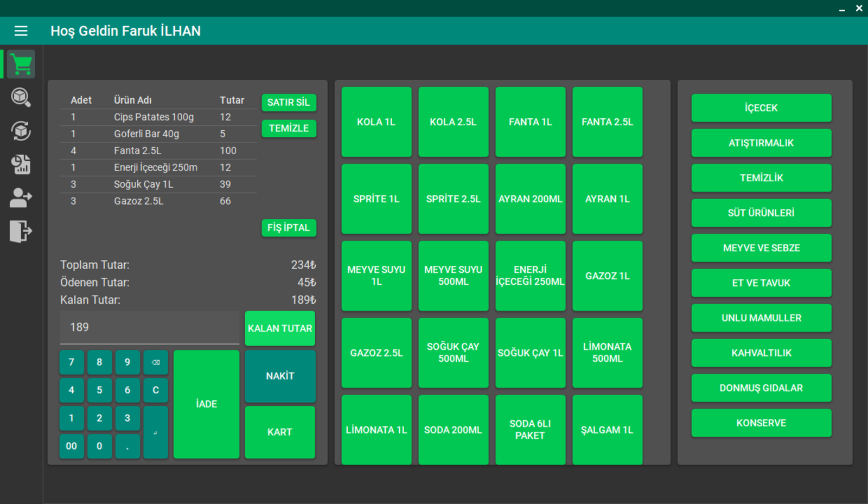
Task: Click the switch user icon
Action: coord(21,197)
